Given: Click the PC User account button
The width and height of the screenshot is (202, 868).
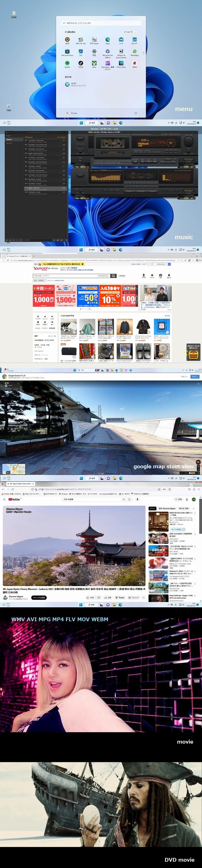Looking at the screenshot, I should click(72, 113).
